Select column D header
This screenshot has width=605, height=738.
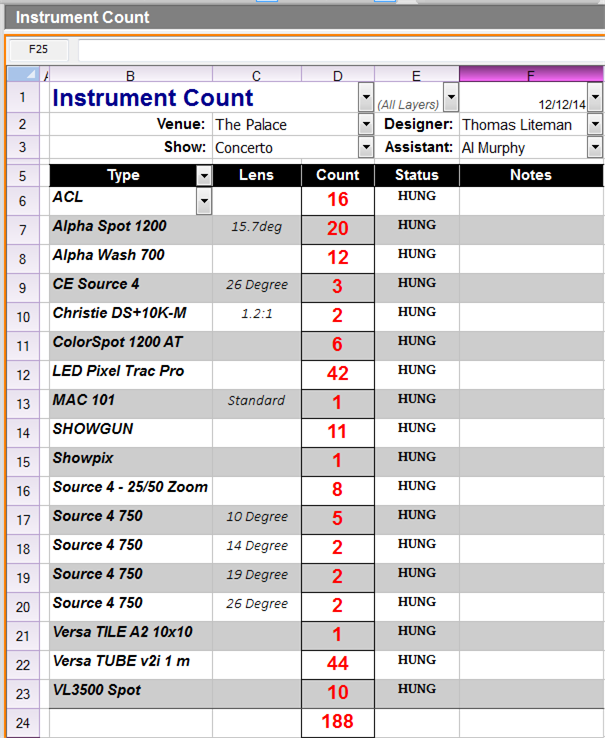point(337,74)
